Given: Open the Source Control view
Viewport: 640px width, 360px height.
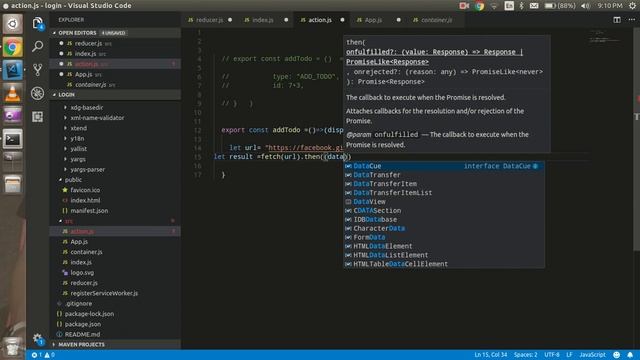Looking at the screenshot, I should pos(38,70).
